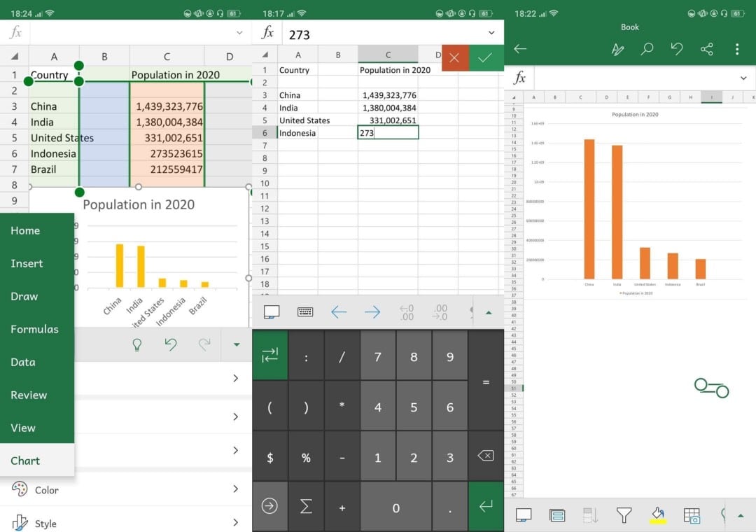Tap the screen icon in Book bottom toolbar

524,515
